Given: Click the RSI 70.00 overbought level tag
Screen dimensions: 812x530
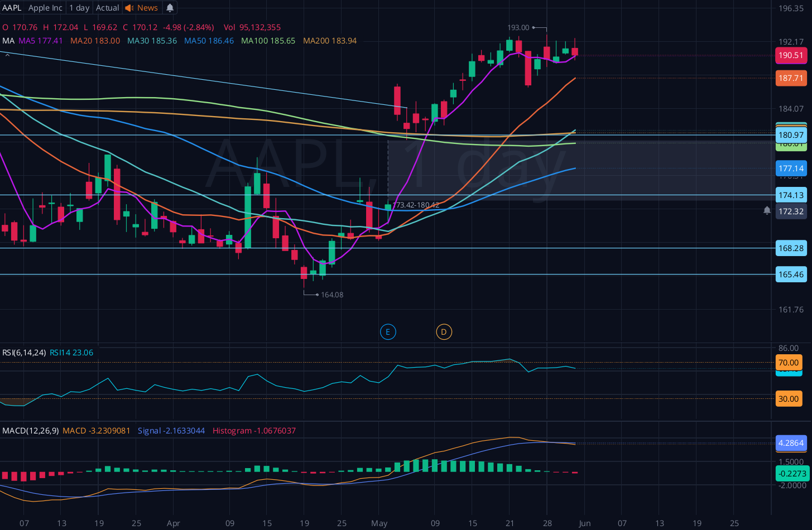Looking at the screenshot, I should (789, 363).
